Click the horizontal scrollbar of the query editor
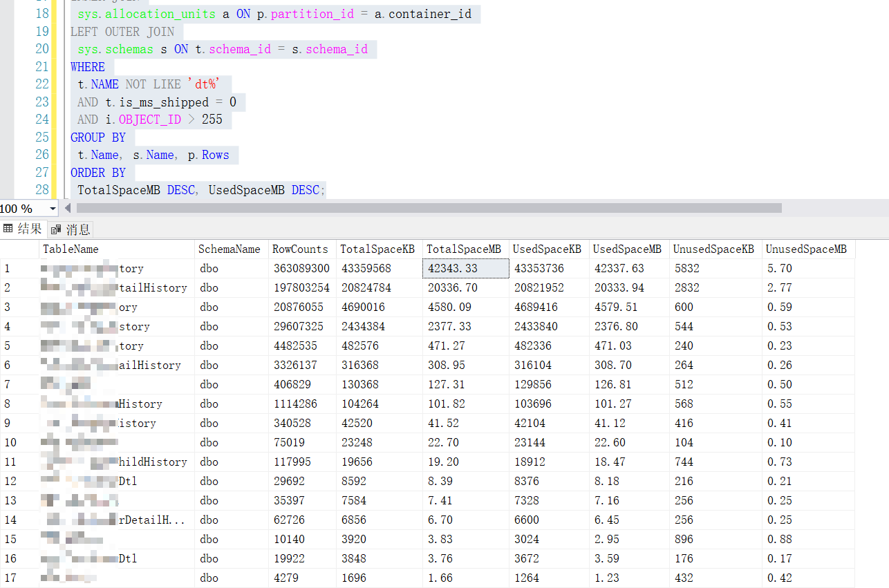889x588 pixels. pos(429,208)
